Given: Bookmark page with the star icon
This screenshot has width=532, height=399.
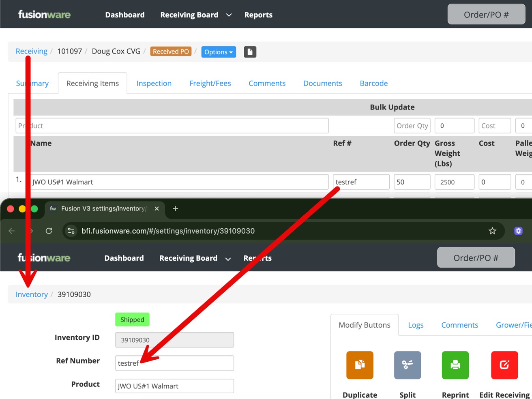Looking at the screenshot, I should (x=492, y=231).
